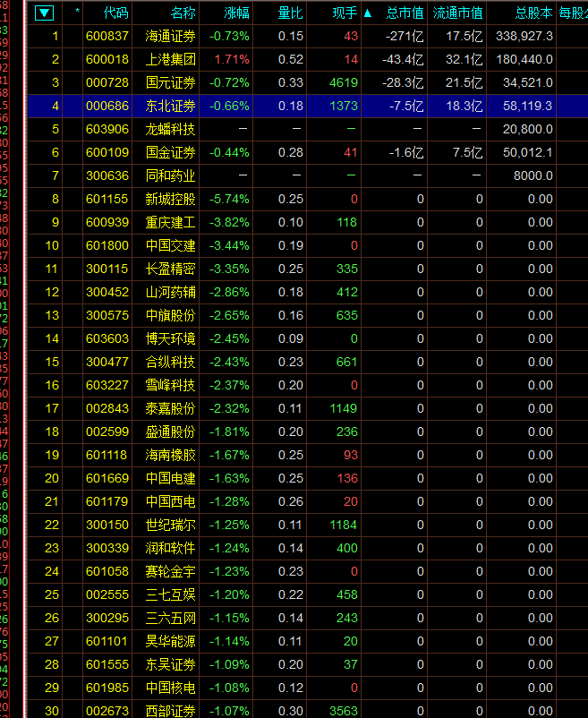This screenshot has height=718, width=588.
Task: Select stock code 300115
Action: [x=107, y=269]
